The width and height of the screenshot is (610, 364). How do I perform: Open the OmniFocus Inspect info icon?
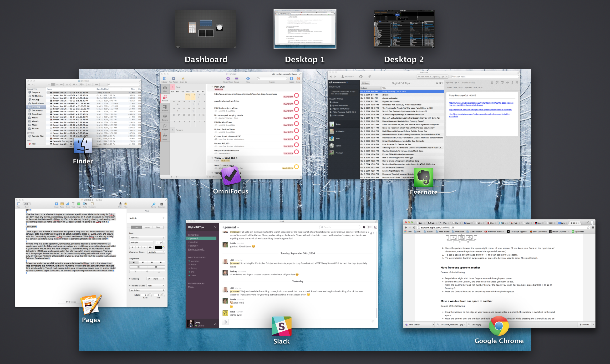pos(291,78)
